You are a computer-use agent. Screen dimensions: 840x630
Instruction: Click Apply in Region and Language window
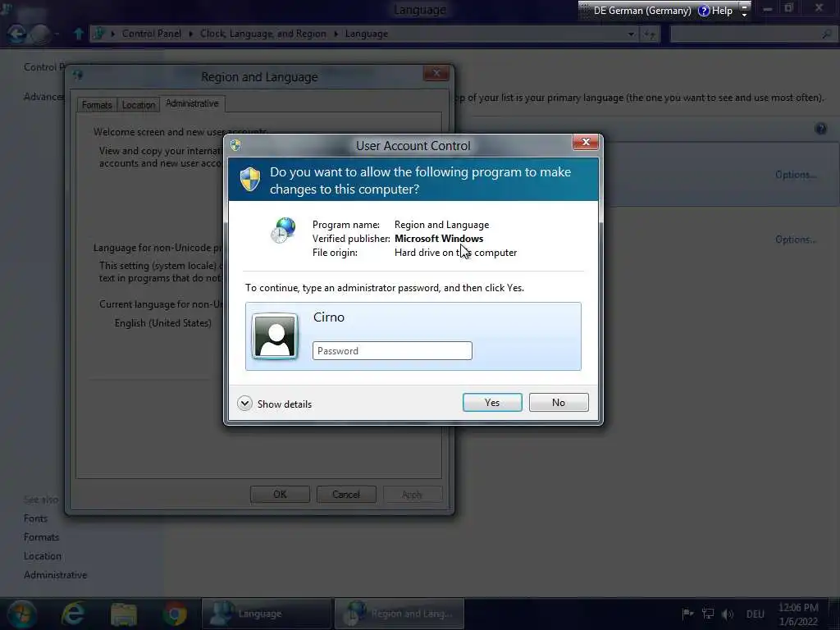click(412, 494)
